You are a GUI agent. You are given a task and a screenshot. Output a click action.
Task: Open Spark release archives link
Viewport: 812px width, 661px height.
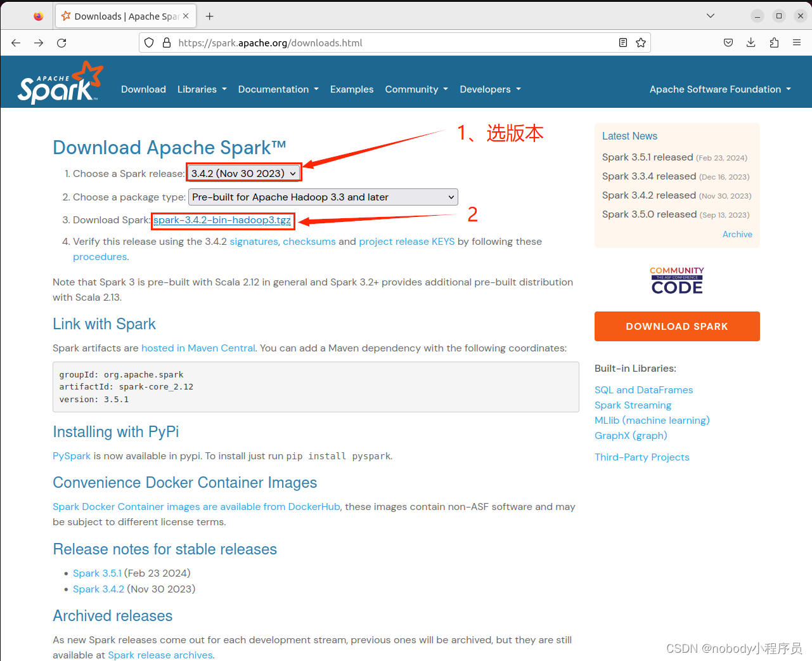tap(160, 655)
